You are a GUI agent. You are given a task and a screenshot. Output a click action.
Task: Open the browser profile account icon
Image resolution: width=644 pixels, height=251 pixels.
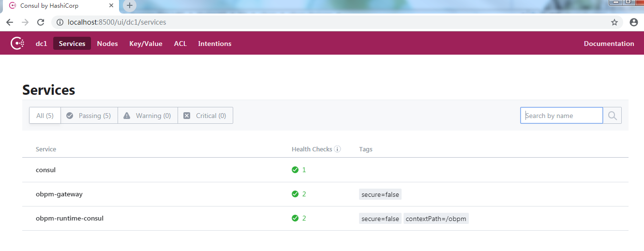(634, 22)
